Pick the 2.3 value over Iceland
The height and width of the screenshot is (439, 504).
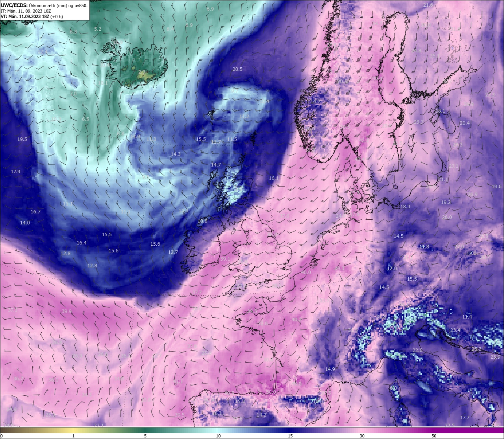pyautogui.click(x=142, y=72)
